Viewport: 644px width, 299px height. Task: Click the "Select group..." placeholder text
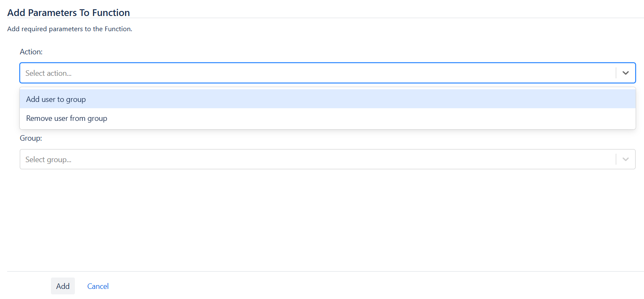[48, 160]
